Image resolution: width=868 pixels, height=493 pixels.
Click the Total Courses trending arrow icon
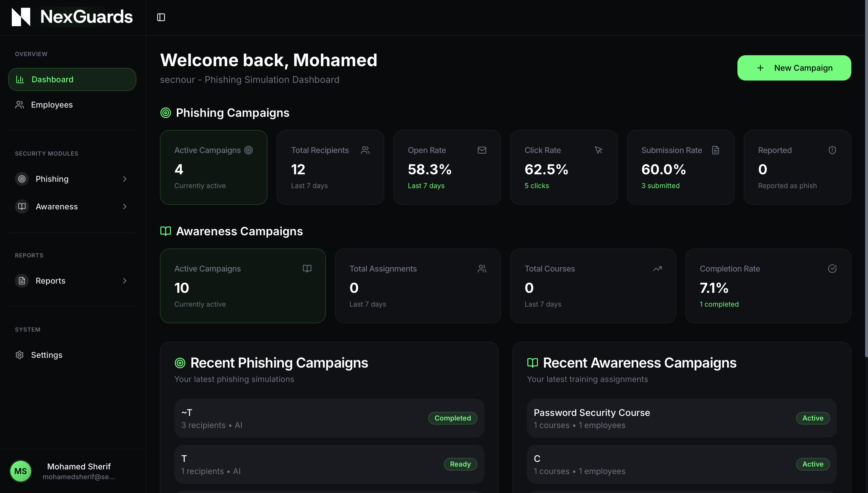[657, 269]
